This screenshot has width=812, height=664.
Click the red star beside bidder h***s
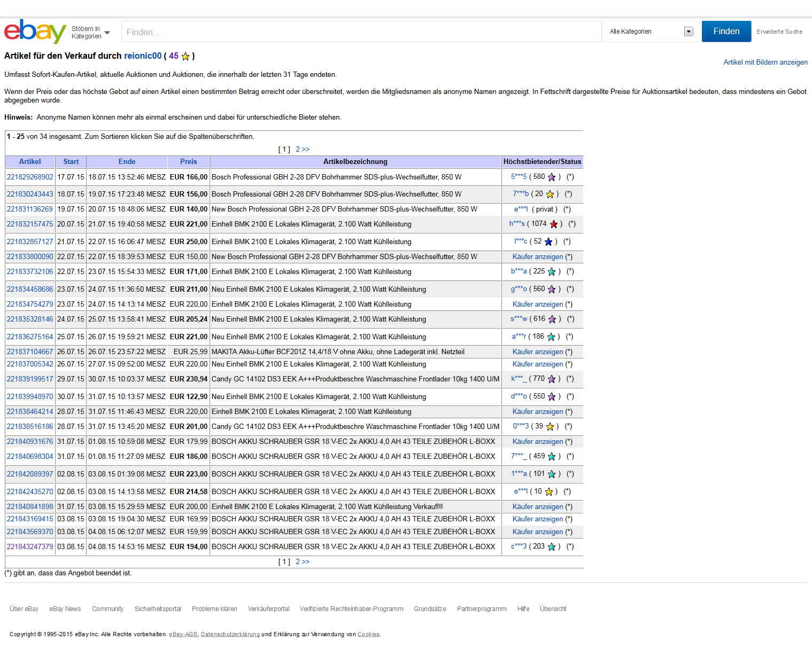click(554, 224)
